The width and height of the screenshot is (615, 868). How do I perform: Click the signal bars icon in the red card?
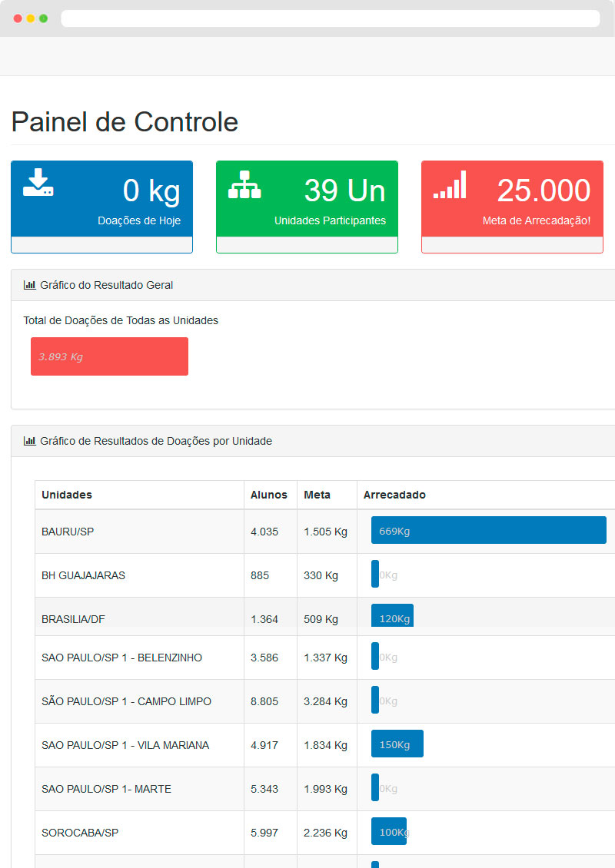(x=450, y=185)
